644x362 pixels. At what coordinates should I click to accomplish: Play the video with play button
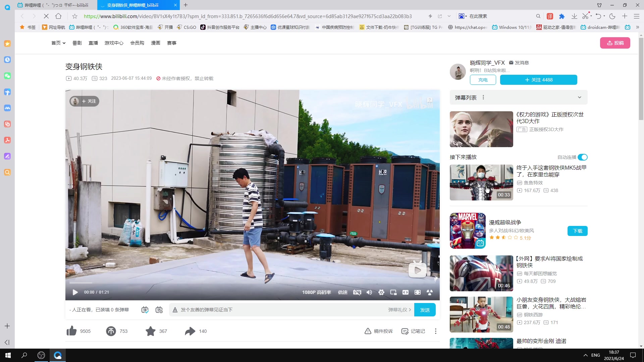pyautogui.click(x=75, y=292)
